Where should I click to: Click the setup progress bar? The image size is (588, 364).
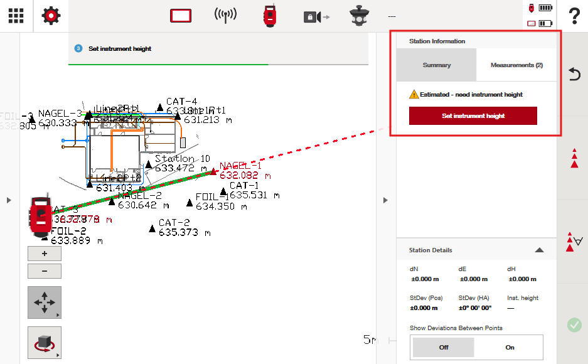click(x=218, y=64)
